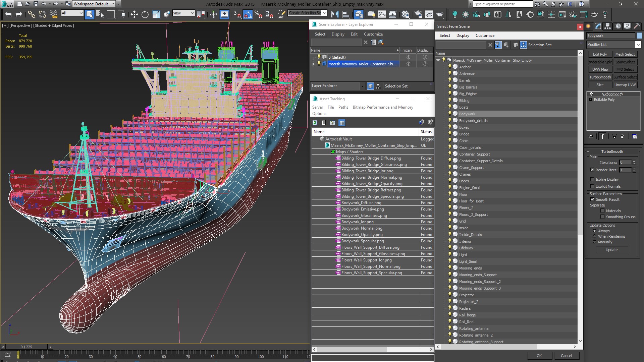
Task: Toggle Render Iters checkbox
Action: (x=592, y=170)
